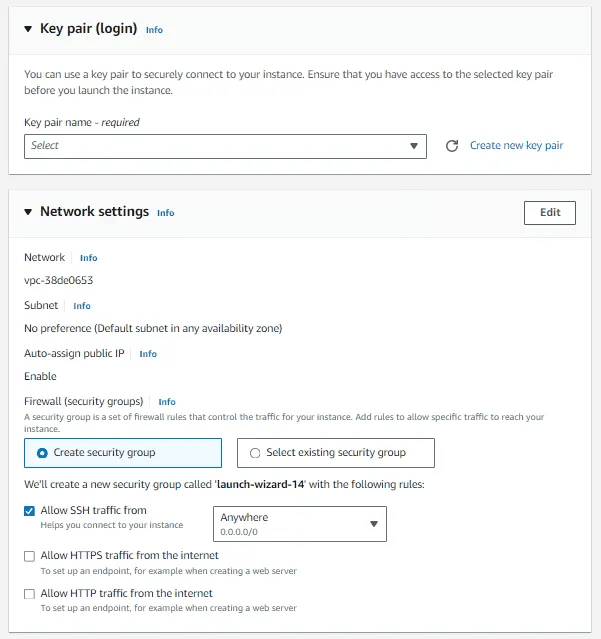This screenshot has width=601, height=639.
Task: Click the Anywhere 0.0.0.0/0 source box
Action: [x=300, y=524]
